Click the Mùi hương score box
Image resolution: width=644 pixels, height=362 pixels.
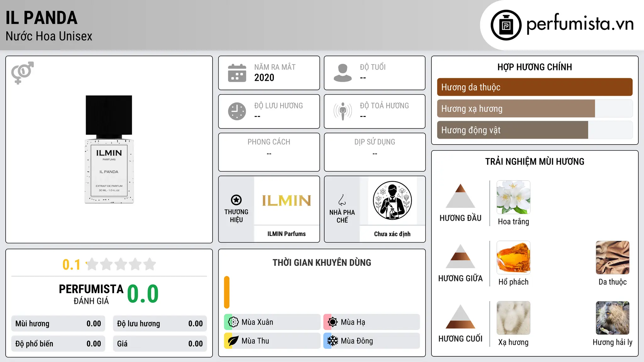pos(58,324)
